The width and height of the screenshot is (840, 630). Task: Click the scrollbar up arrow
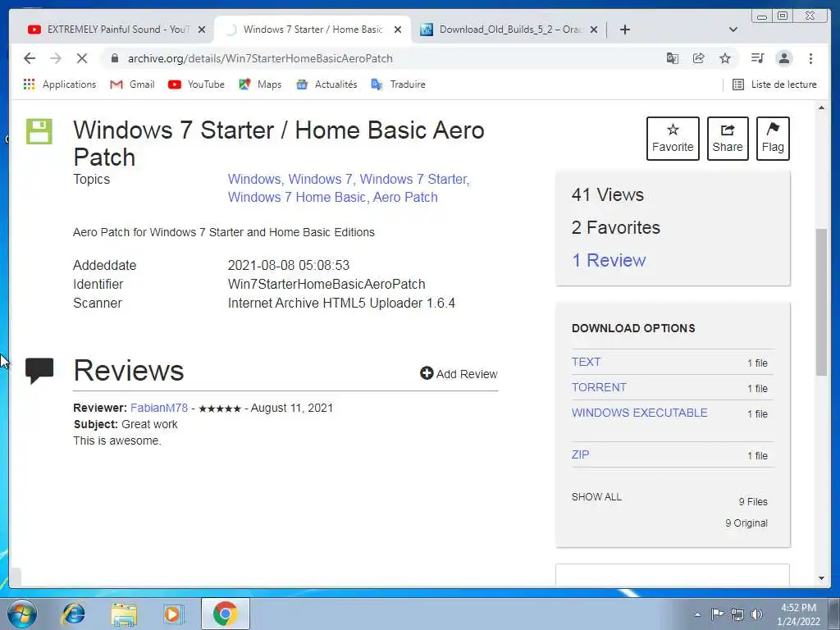[821, 107]
